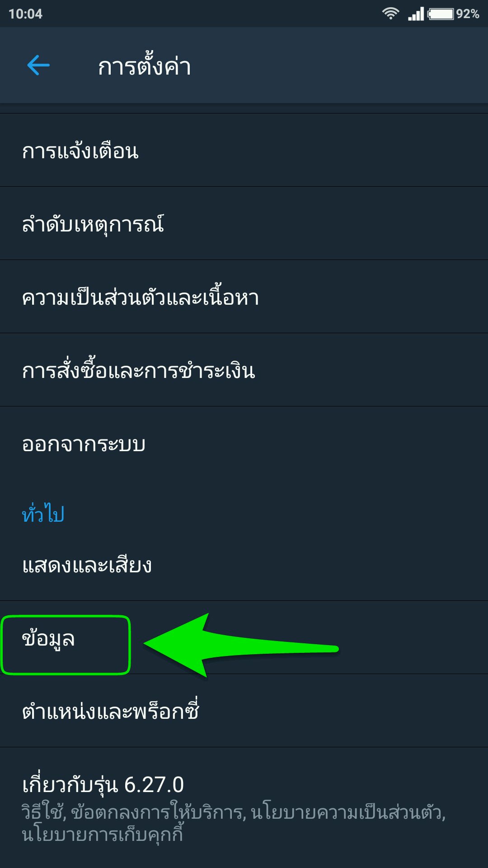Tap the 10:04 clock in status bar
The width and height of the screenshot is (488, 868).
click(25, 14)
